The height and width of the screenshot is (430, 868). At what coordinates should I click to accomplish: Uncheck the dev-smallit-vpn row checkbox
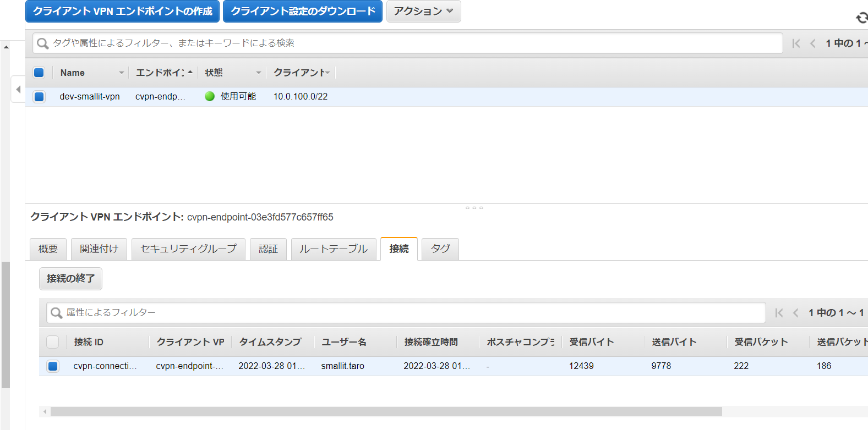pos(39,97)
